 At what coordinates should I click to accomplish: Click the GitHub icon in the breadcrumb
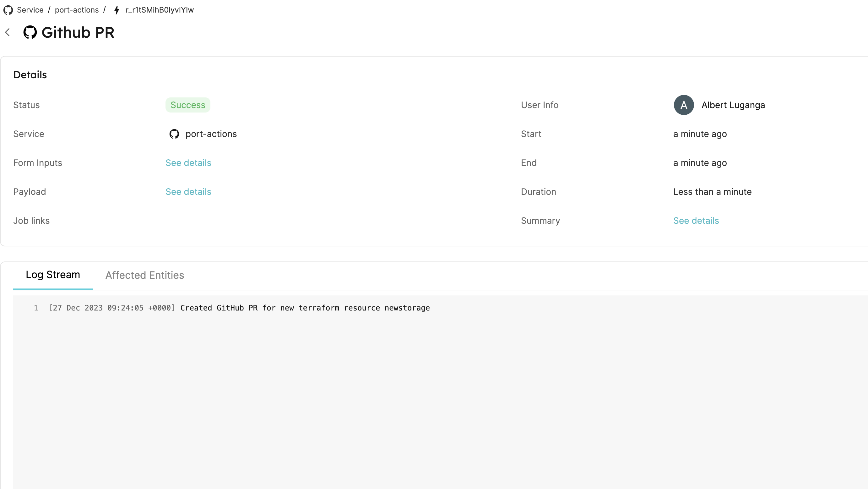[8, 10]
